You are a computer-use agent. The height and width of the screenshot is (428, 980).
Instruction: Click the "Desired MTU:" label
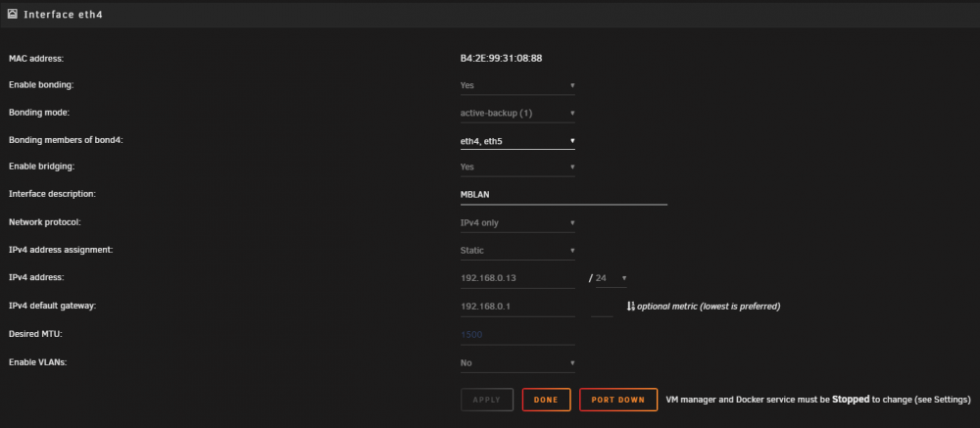pyautogui.click(x=35, y=334)
